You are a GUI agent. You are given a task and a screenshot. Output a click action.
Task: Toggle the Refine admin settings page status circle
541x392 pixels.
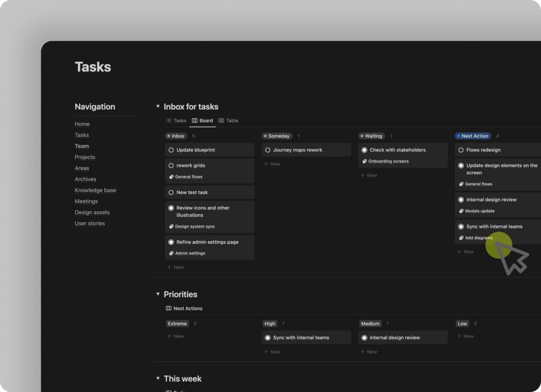pos(171,242)
